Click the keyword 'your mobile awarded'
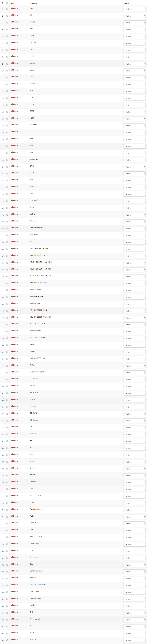Image resolution: width=147 pixels, height=644 pixels. pos(38,283)
